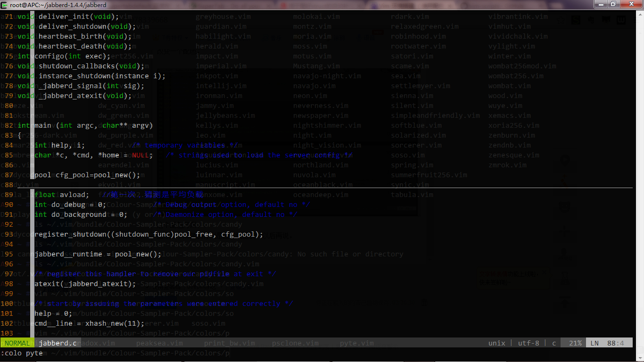Click the 21% scroll position indicator
The image size is (644, 362).
575,343
